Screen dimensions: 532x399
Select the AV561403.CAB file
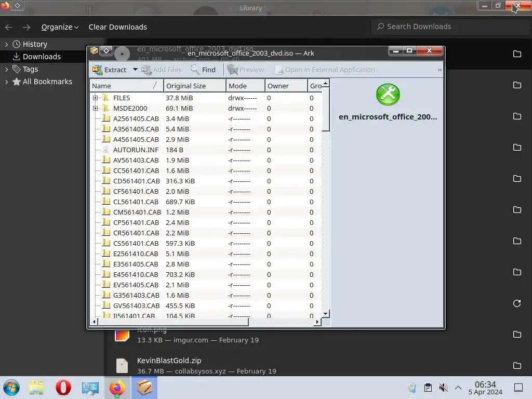coord(206,161)
